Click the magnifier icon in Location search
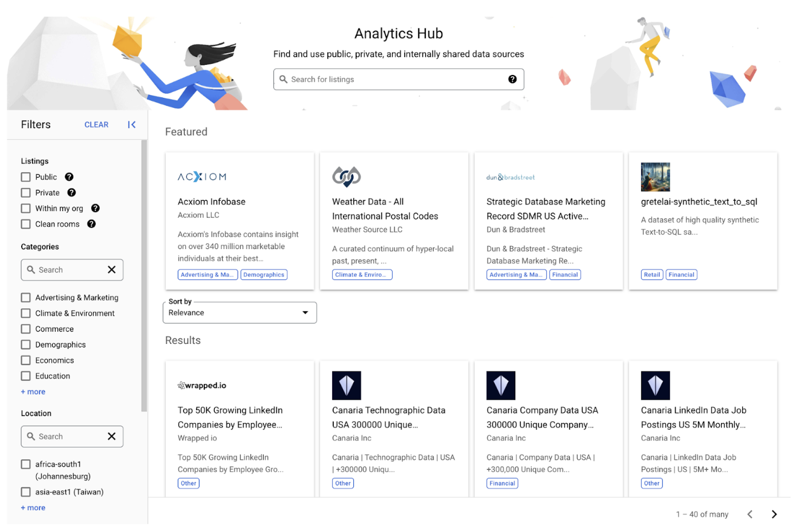Image resolution: width=796 pixels, height=532 pixels. click(31, 436)
